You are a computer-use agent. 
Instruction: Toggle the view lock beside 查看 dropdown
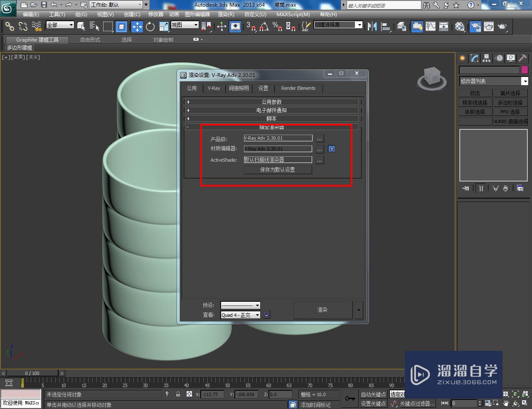coord(267,315)
